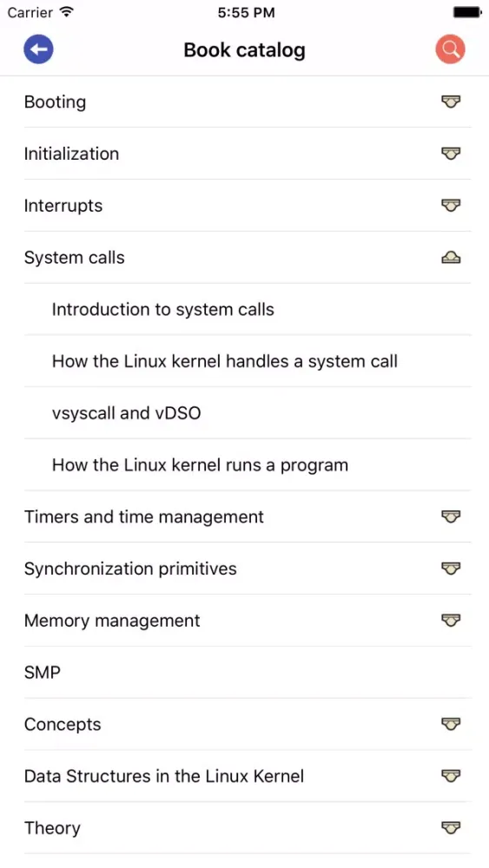
Task: Expand the Booting chapter icon
Action: pos(451,102)
